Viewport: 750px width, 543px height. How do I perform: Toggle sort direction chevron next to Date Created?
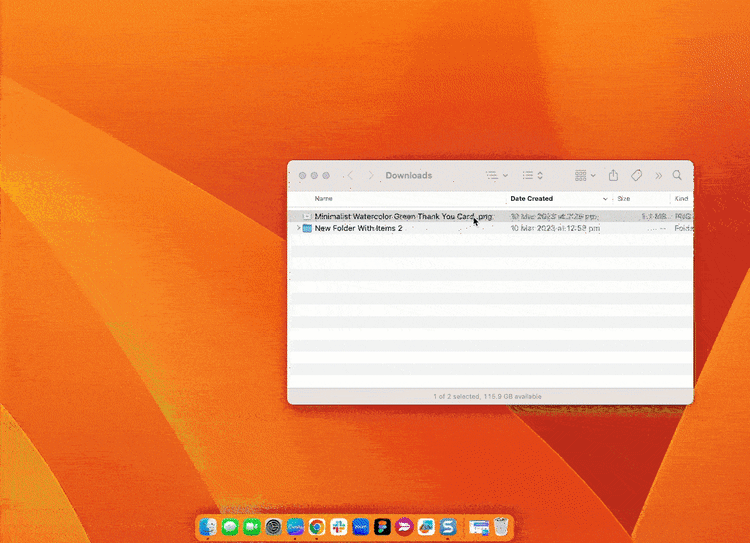coord(605,199)
